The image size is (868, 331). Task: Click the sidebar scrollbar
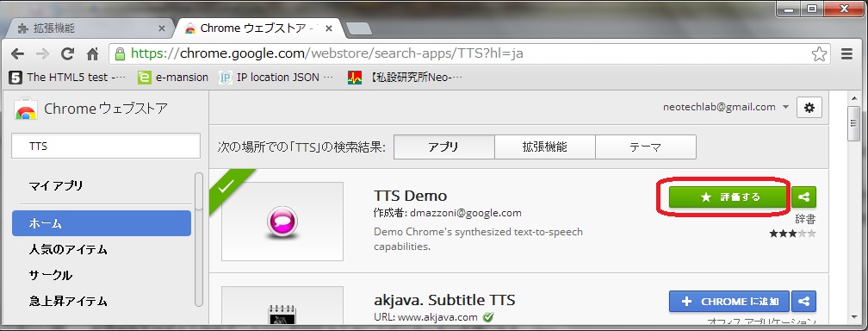pyautogui.click(x=199, y=240)
